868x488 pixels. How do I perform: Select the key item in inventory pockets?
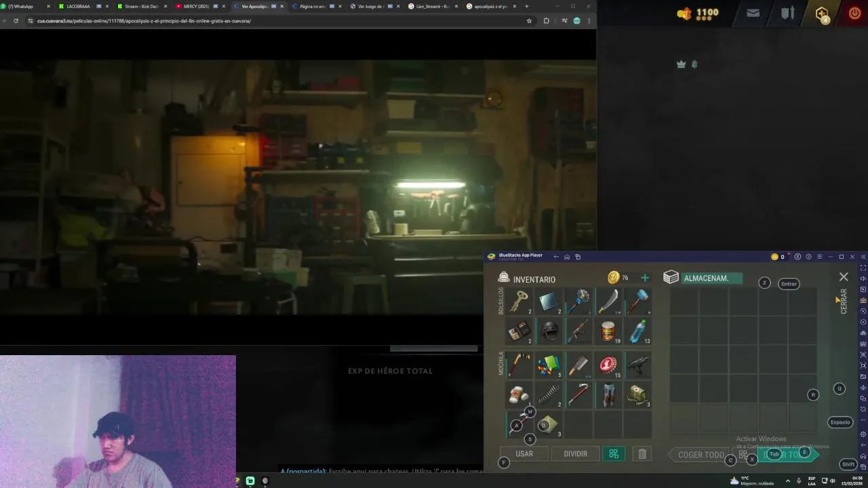pos(520,300)
